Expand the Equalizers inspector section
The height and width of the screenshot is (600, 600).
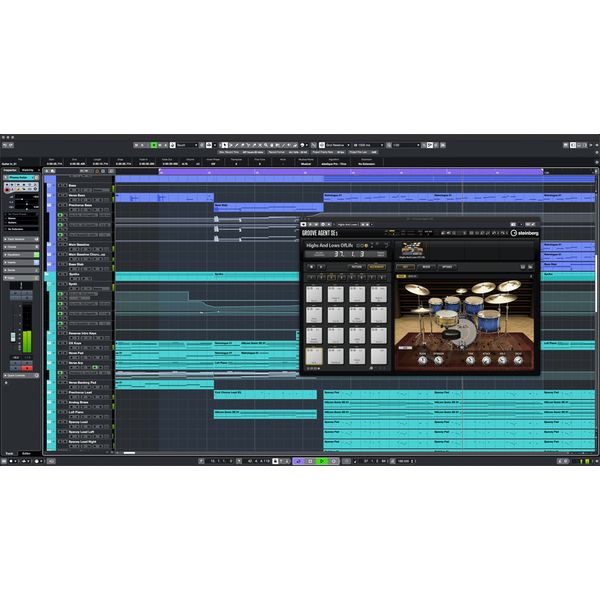click(21, 254)
